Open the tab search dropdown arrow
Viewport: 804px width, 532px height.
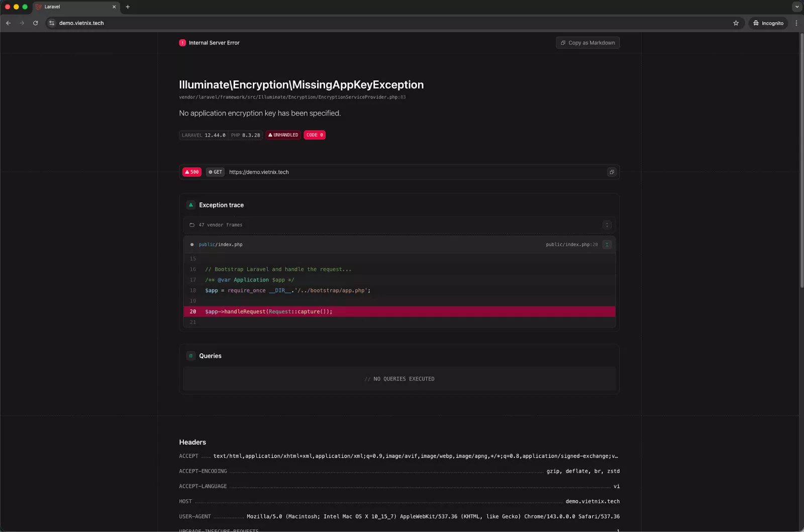coord(797,7)
